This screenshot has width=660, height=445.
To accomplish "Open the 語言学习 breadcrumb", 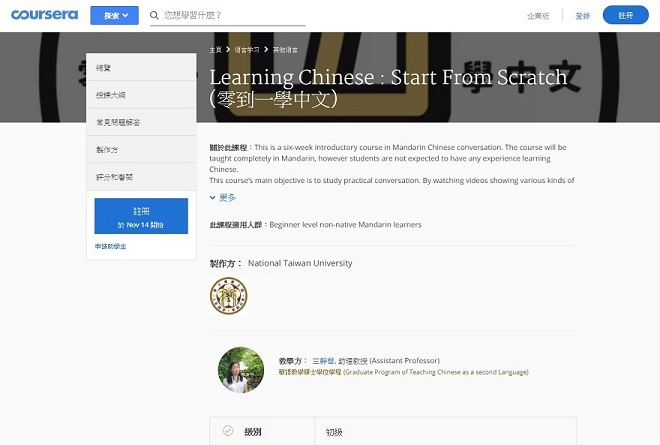I will pyautogui.click(x=247, y=50).
